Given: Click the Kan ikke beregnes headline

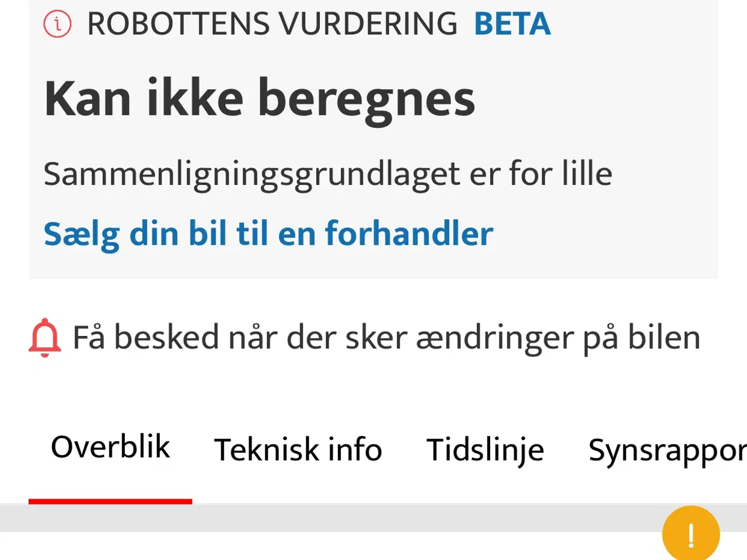Looking at the screenshot, I should pyautogui.click(x=260, y=99).
